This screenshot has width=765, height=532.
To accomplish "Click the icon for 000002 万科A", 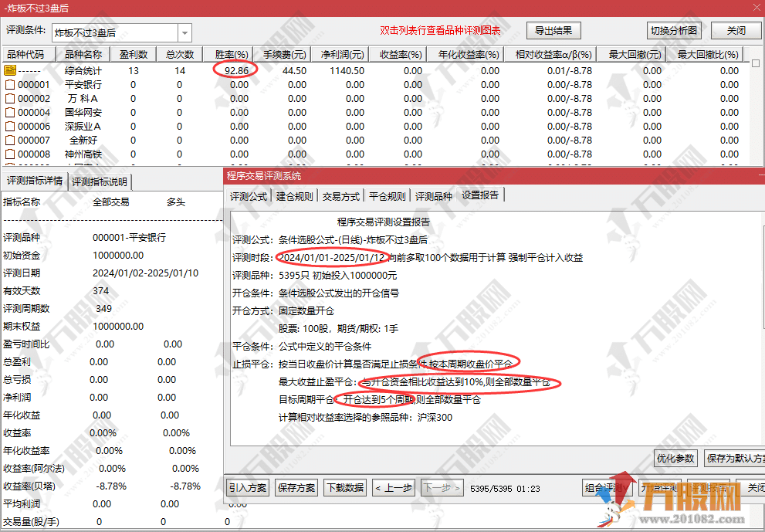I will 10,99.
